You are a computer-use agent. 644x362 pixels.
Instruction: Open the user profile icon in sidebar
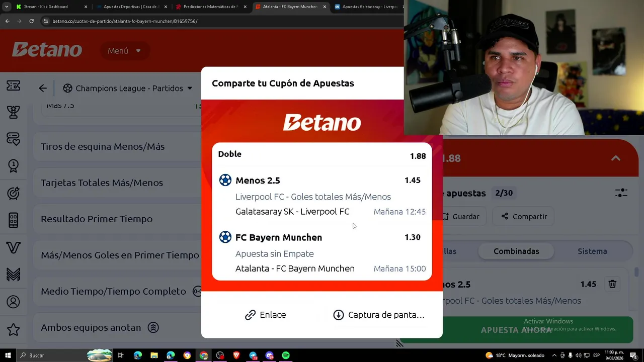[14, 302]
